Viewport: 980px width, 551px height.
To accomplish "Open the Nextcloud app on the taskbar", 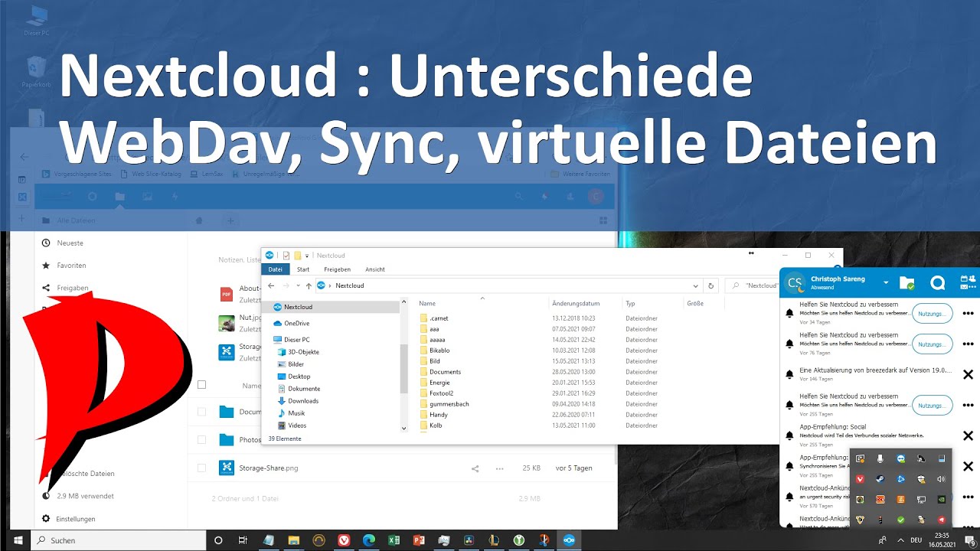I will pos(568,540).
